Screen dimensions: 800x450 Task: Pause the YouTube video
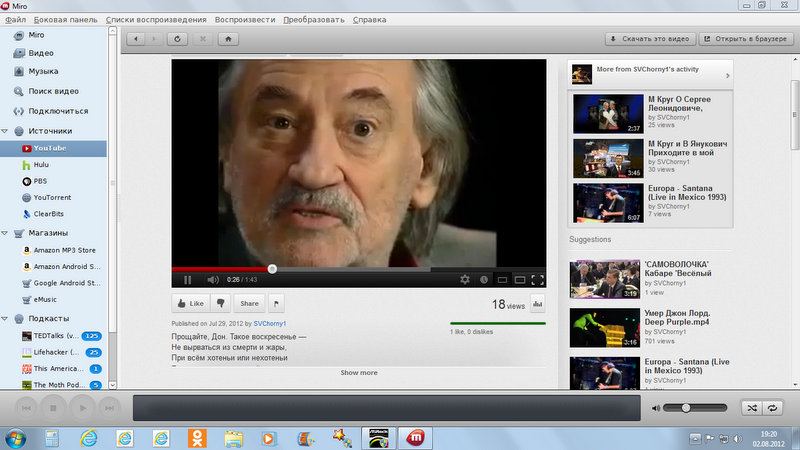point(187,280)
